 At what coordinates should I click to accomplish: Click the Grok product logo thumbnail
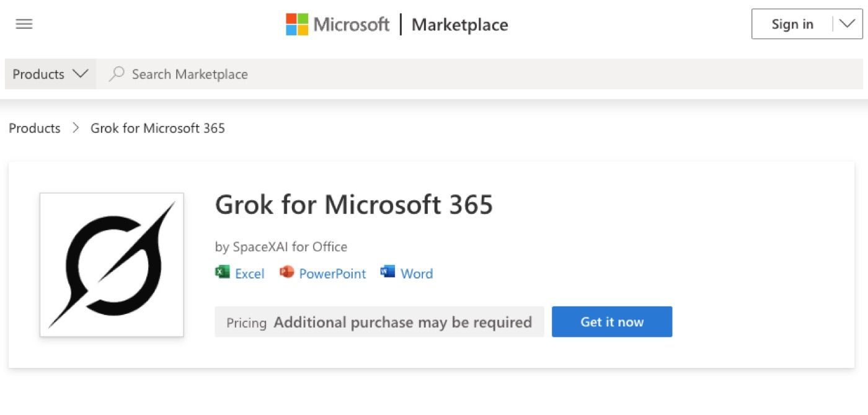coord(112,265)
